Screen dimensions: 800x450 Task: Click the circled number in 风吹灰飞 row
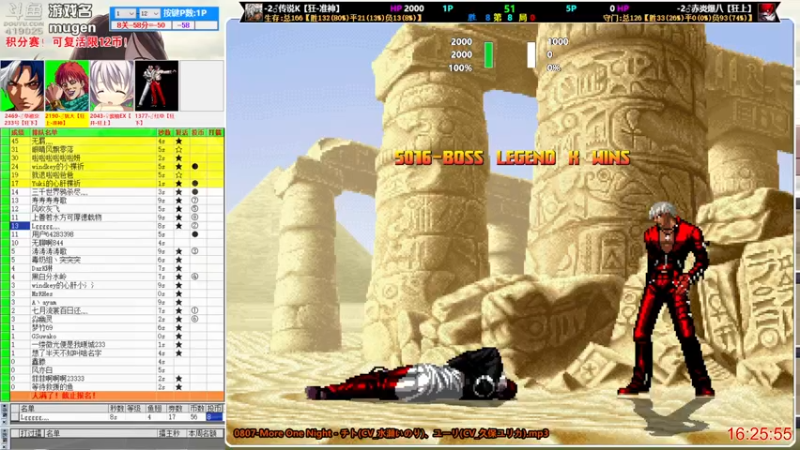(x=195, y=209)
